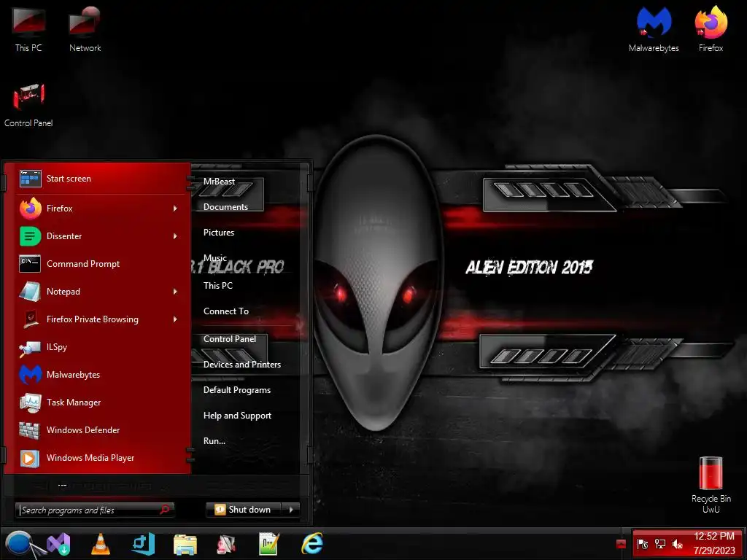747x560 pixels.
Task: Open the MrBeast user folder
Action: pos(219,182)
